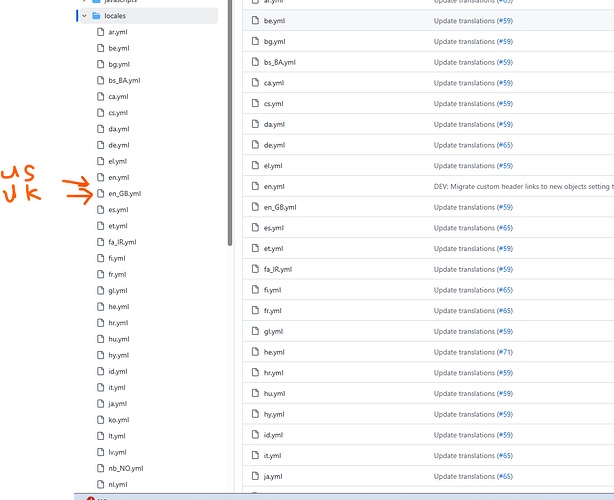Click file icon in de.yml list row
This screenshot has width=614, height=500.
tap(255, 145)
